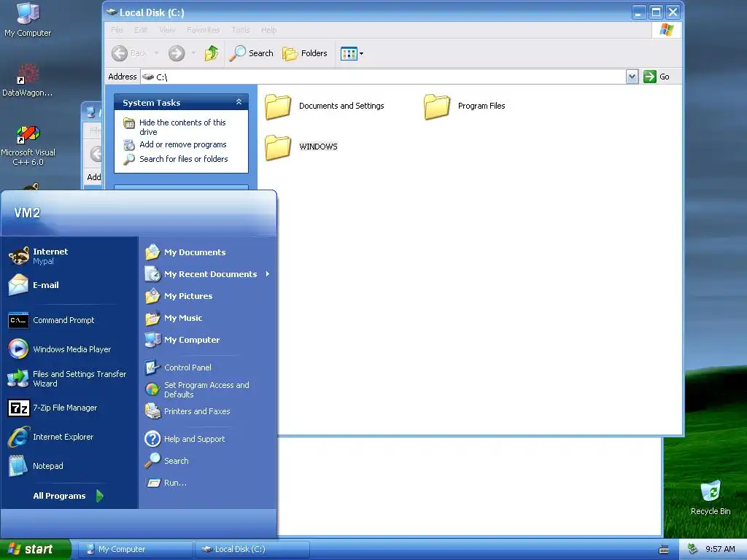The width and height of the screenshot is (747, 560).
Task: Click Search for files or folders link
Action: tap(183, 159)
